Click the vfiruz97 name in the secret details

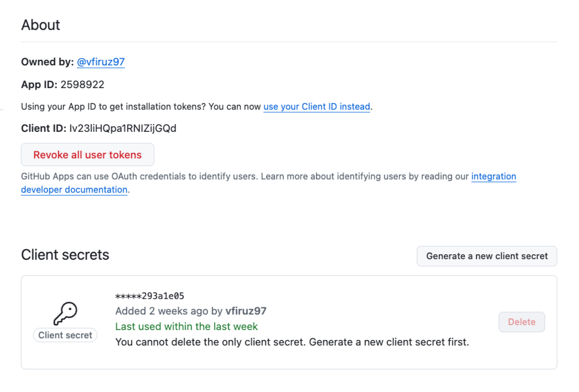pos(246,311)
